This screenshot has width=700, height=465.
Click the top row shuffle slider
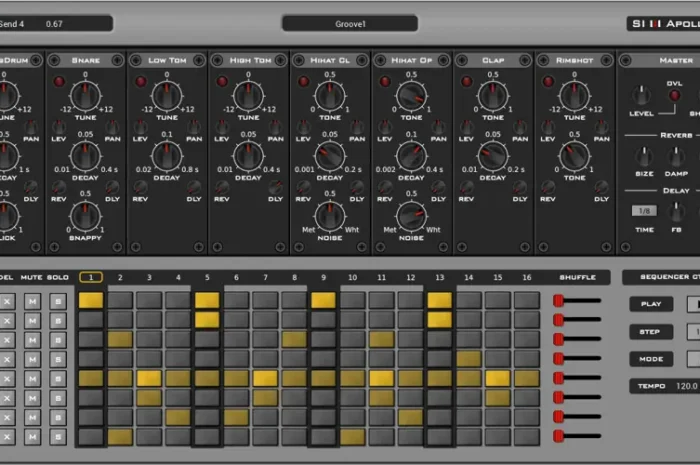click(x=559, y=300)
